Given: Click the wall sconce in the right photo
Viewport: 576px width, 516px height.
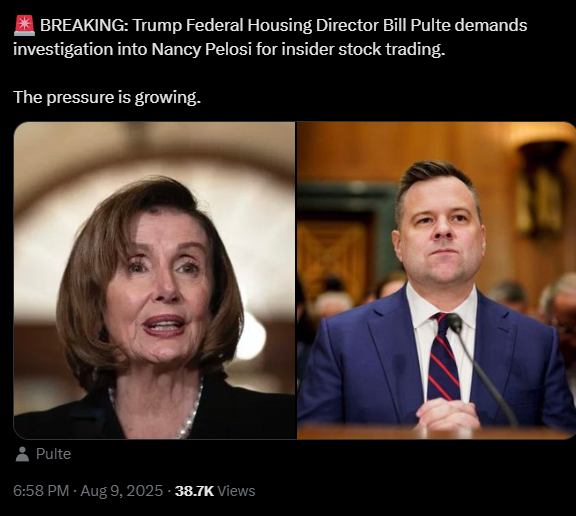Looking at the screenshot, I should tap(541, 188).
